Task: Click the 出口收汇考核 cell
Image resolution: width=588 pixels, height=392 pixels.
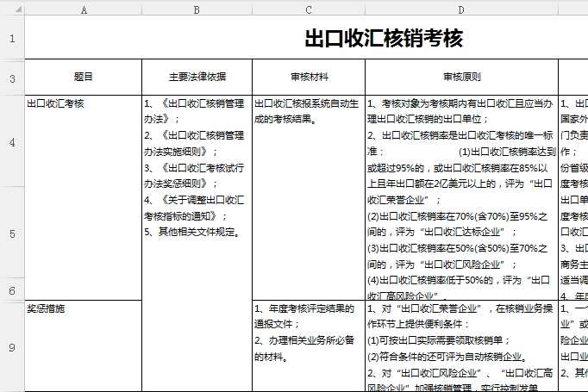Action: tap(84, 197)
